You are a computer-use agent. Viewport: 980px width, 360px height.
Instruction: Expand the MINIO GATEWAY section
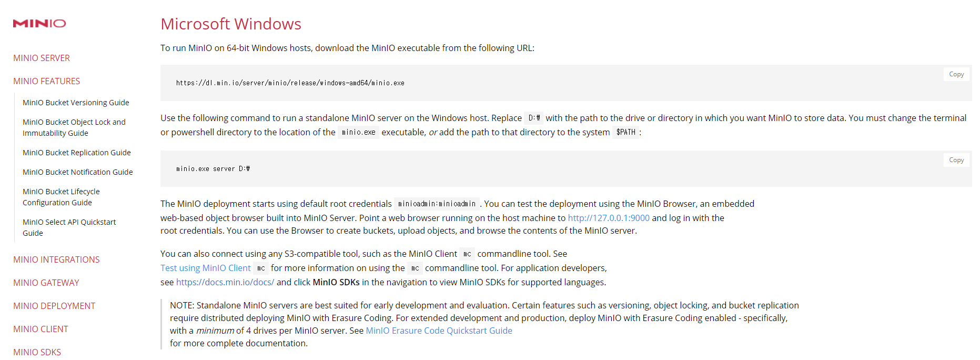(46, 283)
